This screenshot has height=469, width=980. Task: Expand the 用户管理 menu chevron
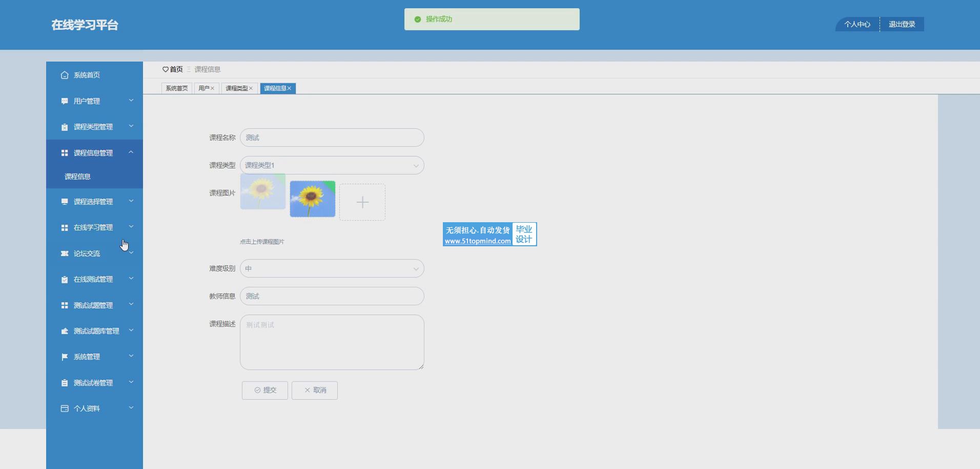coord(131,100)
